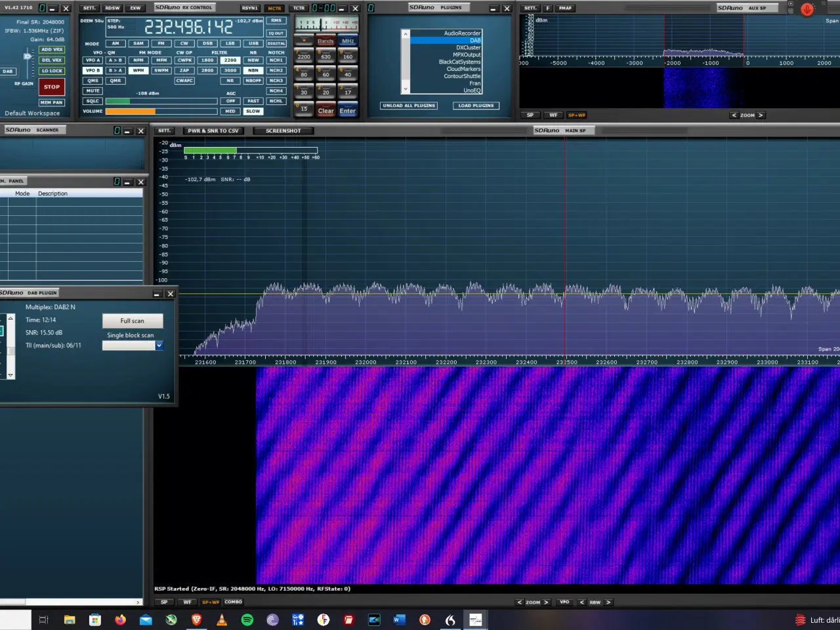Toggle NCH1 notch filter
Viewport: 840px width, 630px height.
click(276, 60)
